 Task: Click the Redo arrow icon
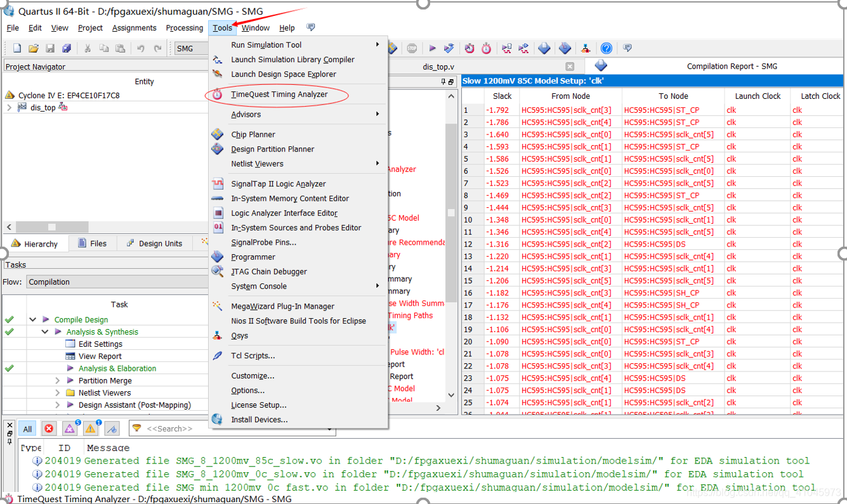(x=157, y=48)
